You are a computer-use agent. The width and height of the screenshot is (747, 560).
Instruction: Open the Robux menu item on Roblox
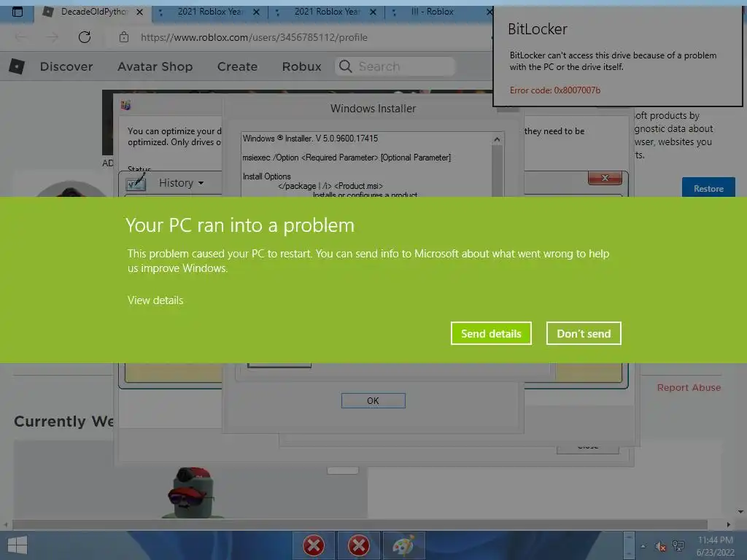[x=301, y=66]
